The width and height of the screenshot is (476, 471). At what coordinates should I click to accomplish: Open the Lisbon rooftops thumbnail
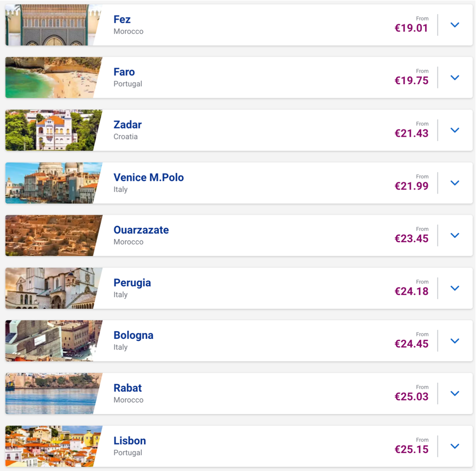(x=51, y=446)
